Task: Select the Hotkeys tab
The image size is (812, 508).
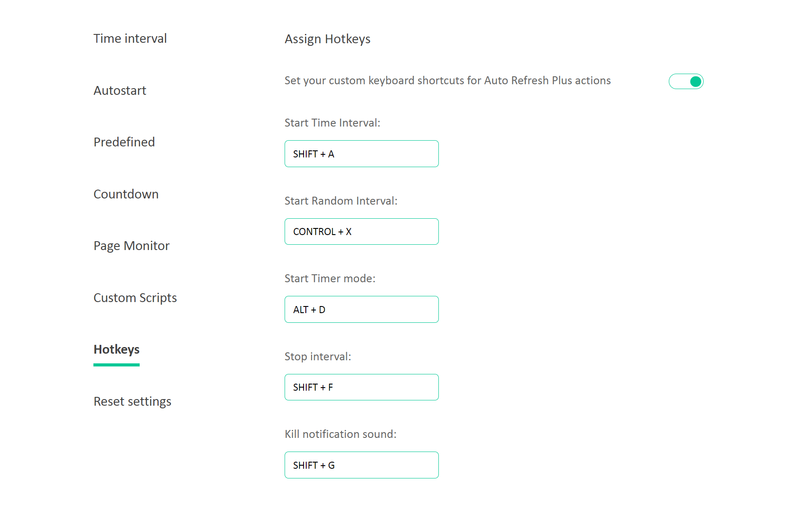Action: (x=116, y=350)
